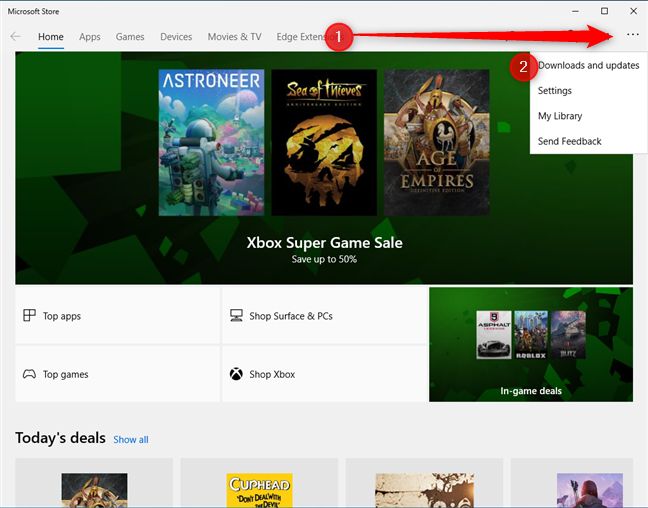Click the Top games controller icon
Image resolution: width=648 pixels, height=508 pixels.
coord(29,374)
